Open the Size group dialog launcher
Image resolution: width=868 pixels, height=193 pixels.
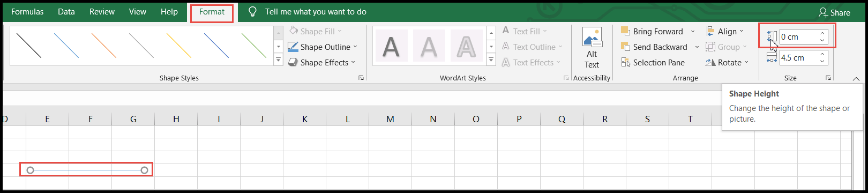click(x=828, y=78)
